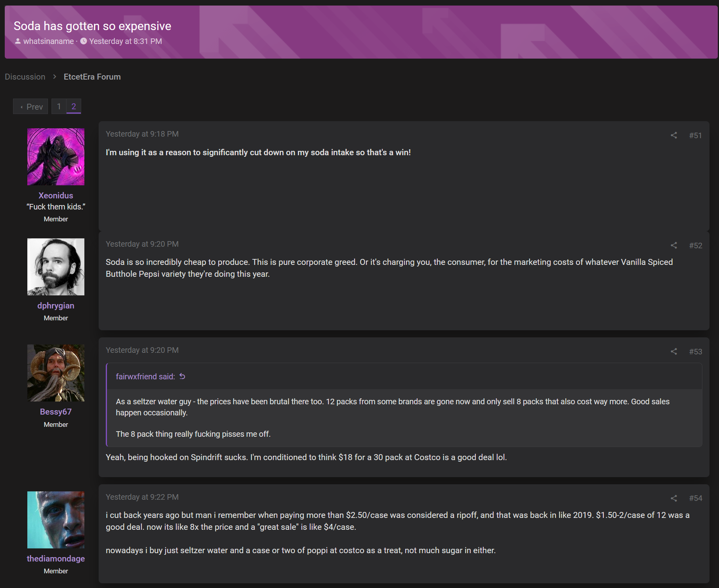Click thread start time Yesterday at 8:31 PM
Screen dimensions: 719x588
pyautogui.click(x=126, y=41)
